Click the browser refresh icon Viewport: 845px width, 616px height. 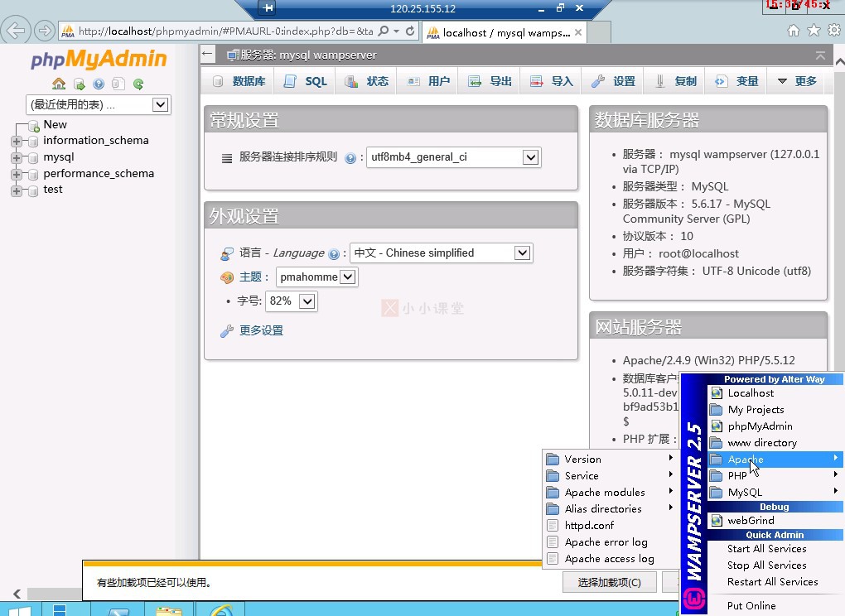(410, 31)
